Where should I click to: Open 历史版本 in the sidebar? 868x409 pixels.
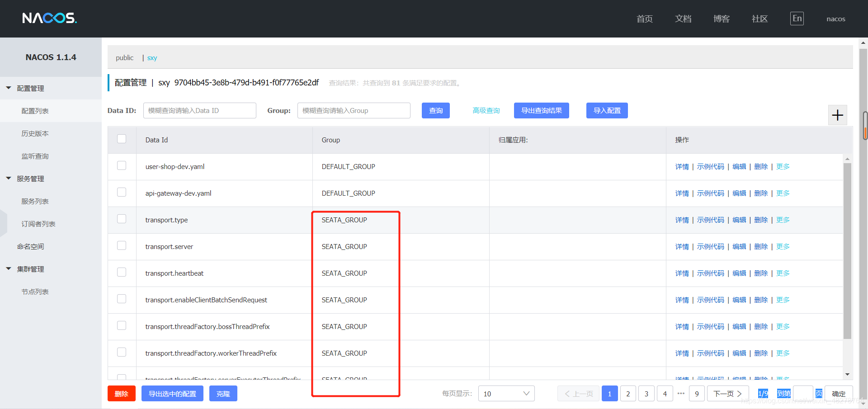(x=35, y=133)
